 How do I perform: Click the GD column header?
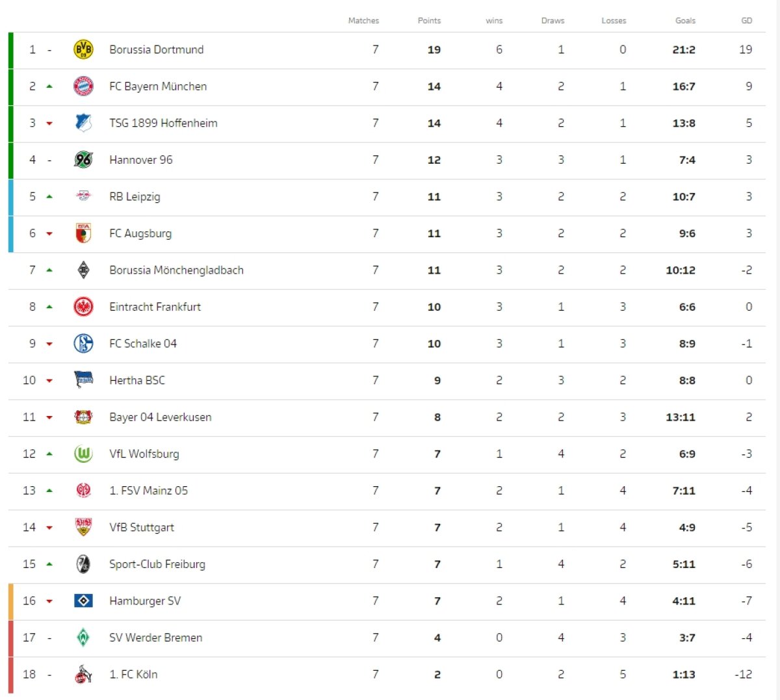click(x=747, y=21)
